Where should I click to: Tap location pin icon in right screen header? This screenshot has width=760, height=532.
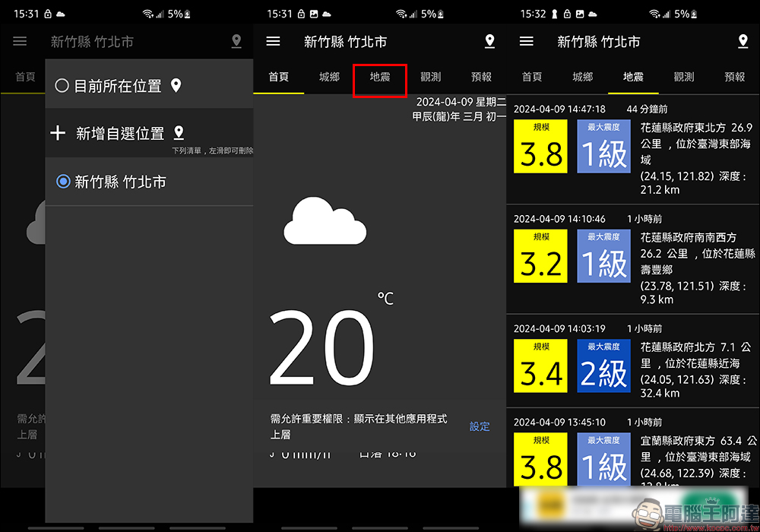point(743,41)
